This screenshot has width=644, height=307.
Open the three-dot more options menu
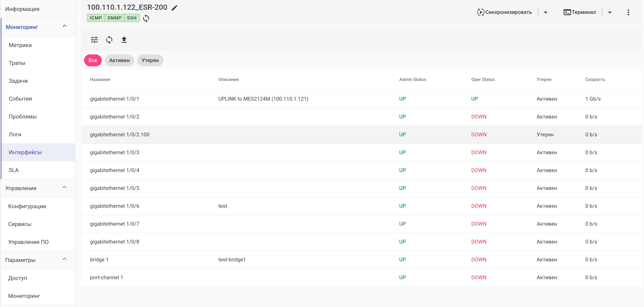coord(628,12)
